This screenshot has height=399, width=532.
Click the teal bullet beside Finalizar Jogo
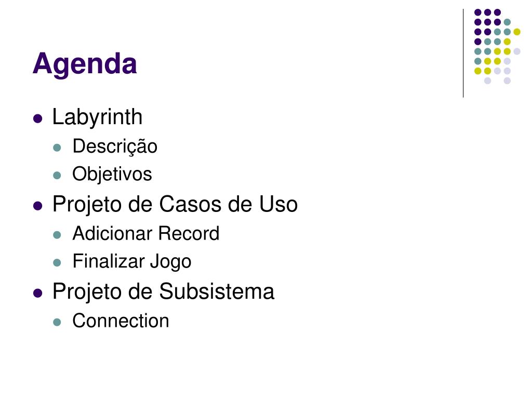[x=57, y=262]
